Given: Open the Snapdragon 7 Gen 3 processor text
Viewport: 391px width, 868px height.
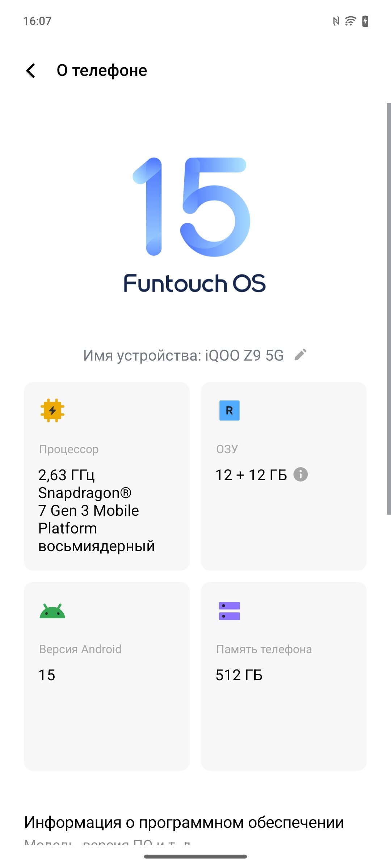Looking at the screenshot, I should click(x=89, y=510).
